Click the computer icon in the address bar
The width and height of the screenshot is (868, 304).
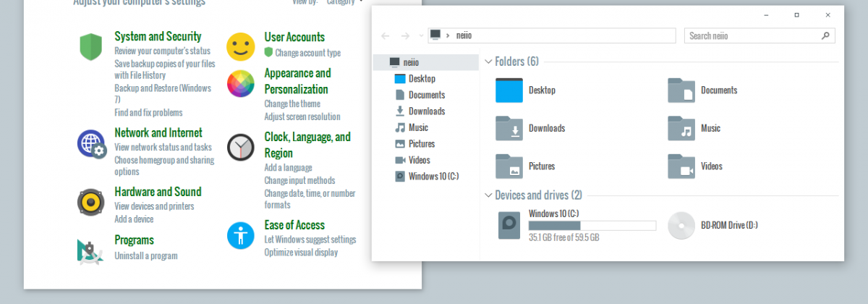pyautogui.click(x=435, y=35)
